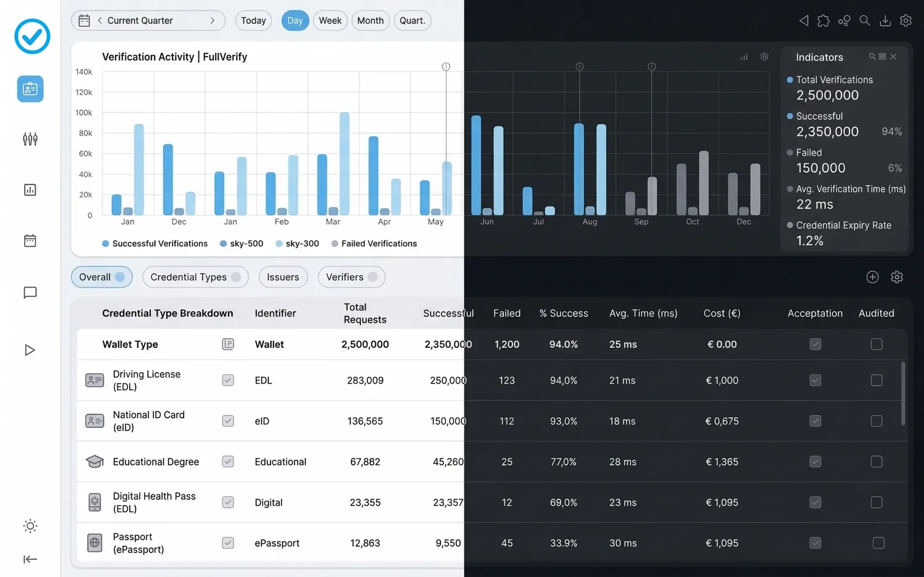Click the play icon in sidebar

click(x=30, y=350)
